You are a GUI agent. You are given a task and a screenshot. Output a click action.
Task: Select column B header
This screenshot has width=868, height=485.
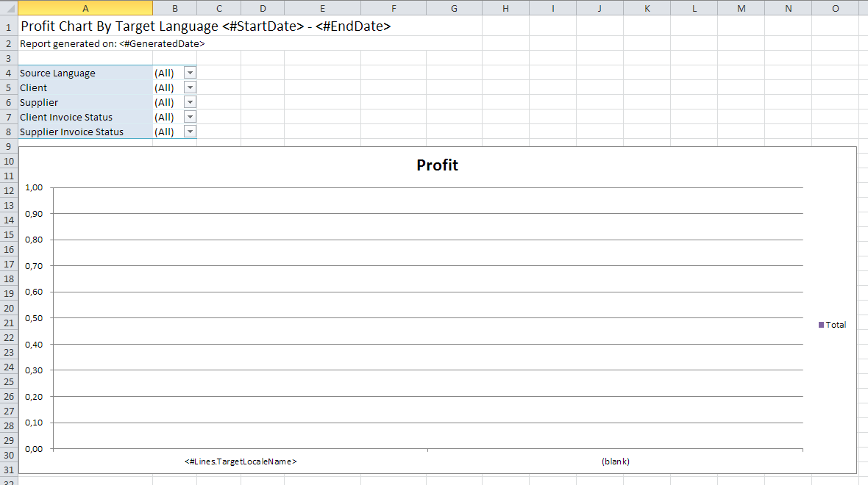(x=174, y=7)
